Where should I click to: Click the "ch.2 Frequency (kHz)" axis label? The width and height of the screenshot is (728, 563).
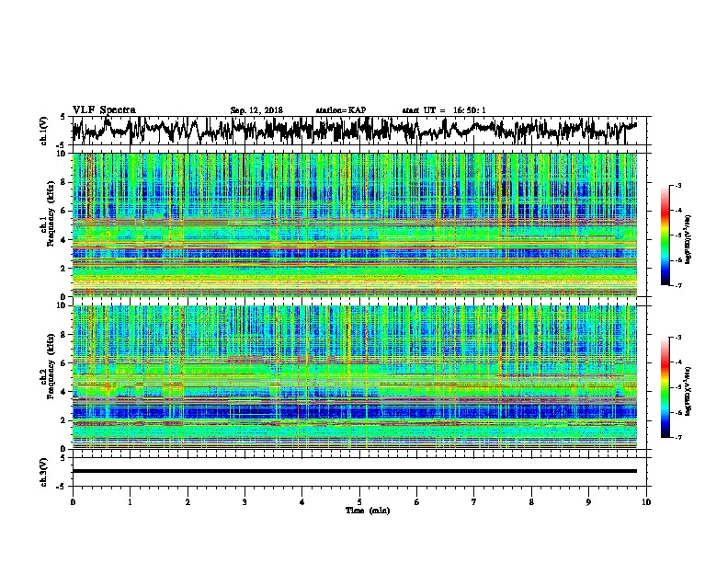(47, 365)
